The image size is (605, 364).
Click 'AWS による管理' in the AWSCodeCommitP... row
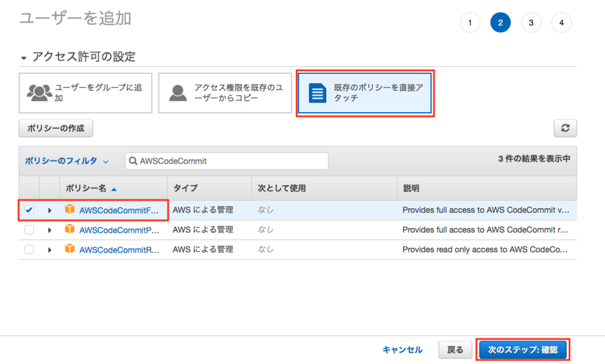coord(203,230)
